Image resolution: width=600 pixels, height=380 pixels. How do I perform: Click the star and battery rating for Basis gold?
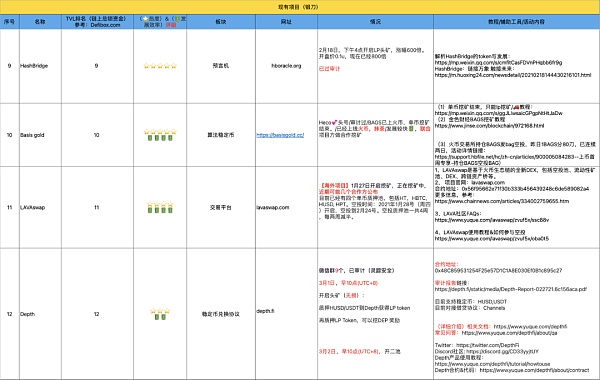[x=160, y=135]
